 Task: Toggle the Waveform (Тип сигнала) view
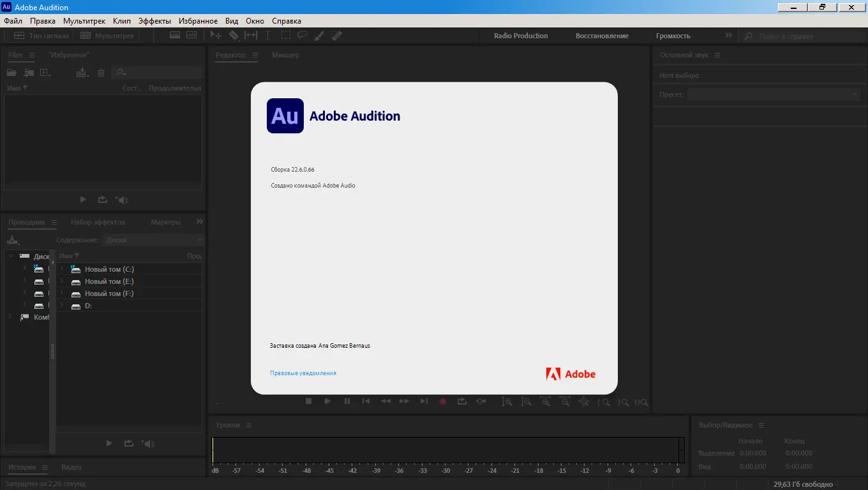tap(42, 36)
